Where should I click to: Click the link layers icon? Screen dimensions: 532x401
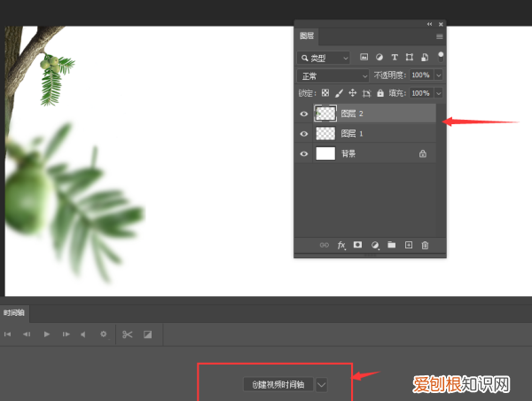coord(324,245)
